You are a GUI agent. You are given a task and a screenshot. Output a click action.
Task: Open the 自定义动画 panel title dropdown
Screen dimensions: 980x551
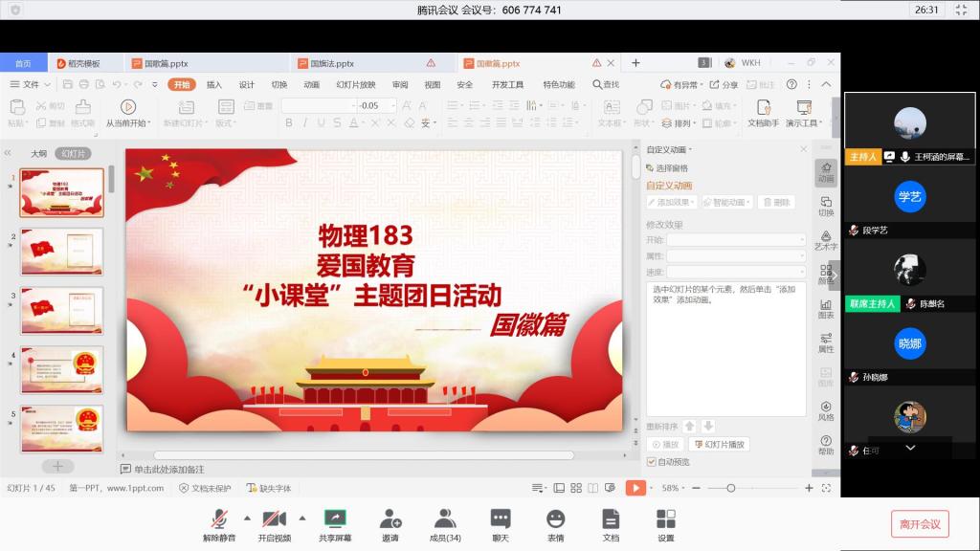coord(669,149)
